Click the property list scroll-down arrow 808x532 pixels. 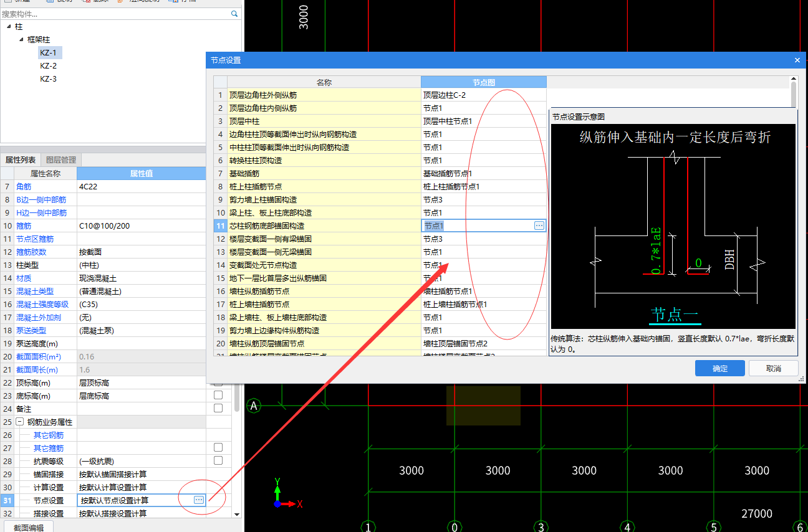pyautogui.click(x=236, y=515)
